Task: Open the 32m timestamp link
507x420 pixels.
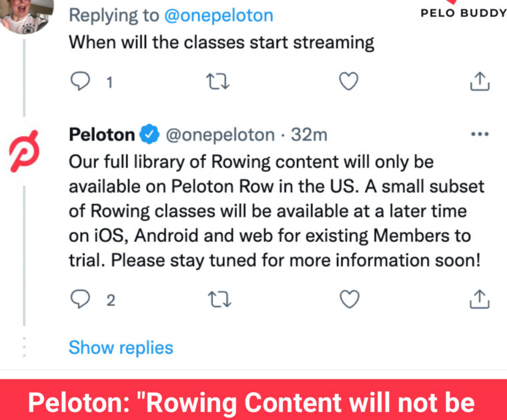Action: 310,135
